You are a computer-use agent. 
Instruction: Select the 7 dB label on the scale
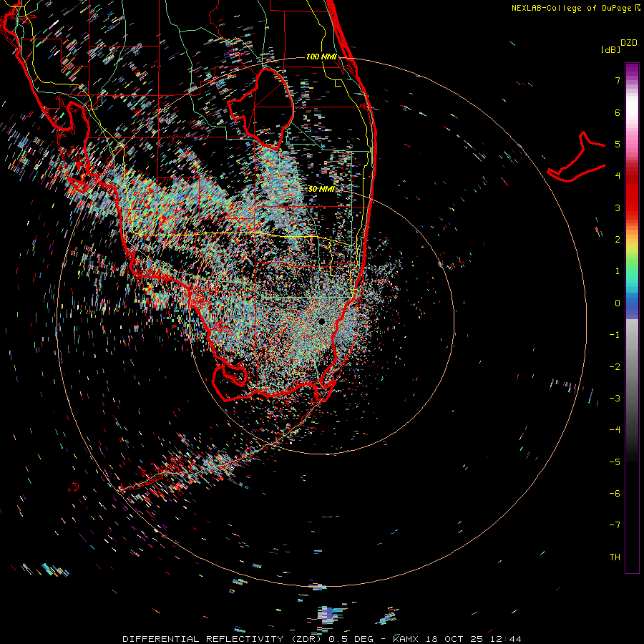point(618,80)
